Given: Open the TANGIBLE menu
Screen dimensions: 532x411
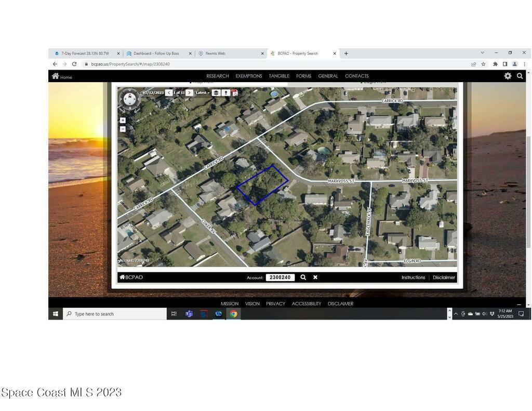Looking at the screenshot, I should (x=279, y=76).
